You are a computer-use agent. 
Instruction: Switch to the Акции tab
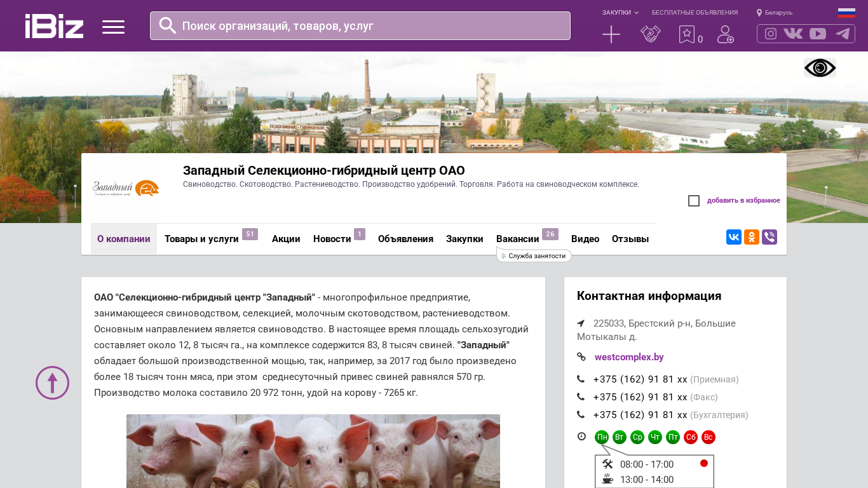(286, 239)
